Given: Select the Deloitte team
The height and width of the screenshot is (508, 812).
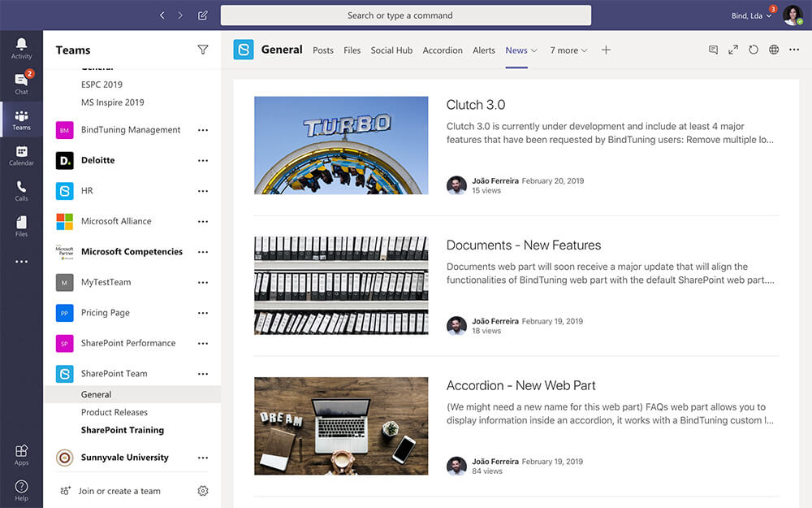Looking at the screenshot, I should [98, 160].
